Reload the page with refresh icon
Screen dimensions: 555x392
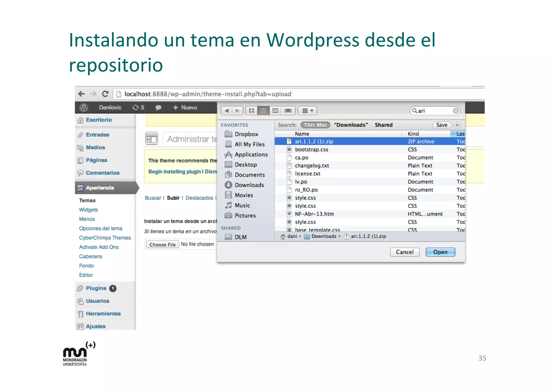tap(105, 94)
